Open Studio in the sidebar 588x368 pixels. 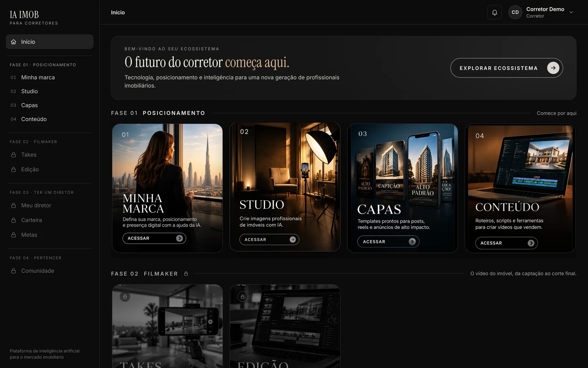pyautogui.click(x=29, y=91)
